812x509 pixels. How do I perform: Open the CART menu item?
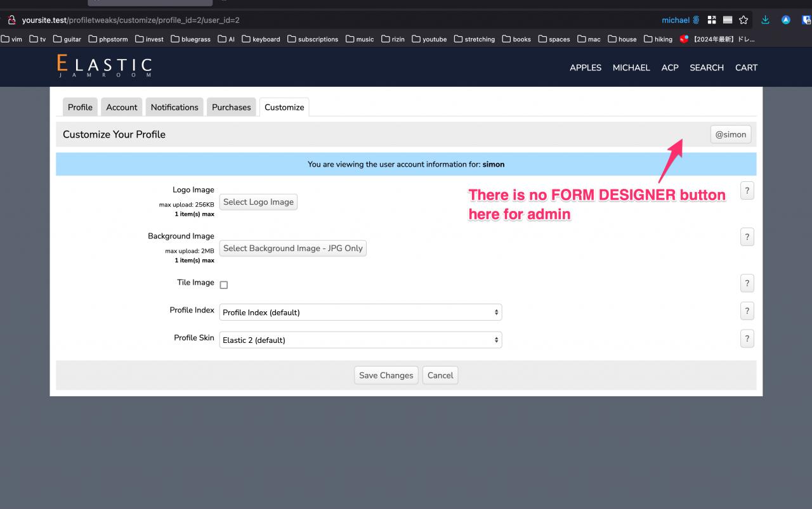(x=746, y=68)
